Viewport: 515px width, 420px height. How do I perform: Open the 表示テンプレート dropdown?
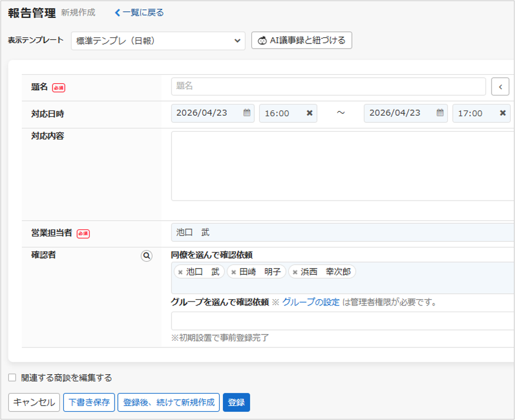click(158, 41)
